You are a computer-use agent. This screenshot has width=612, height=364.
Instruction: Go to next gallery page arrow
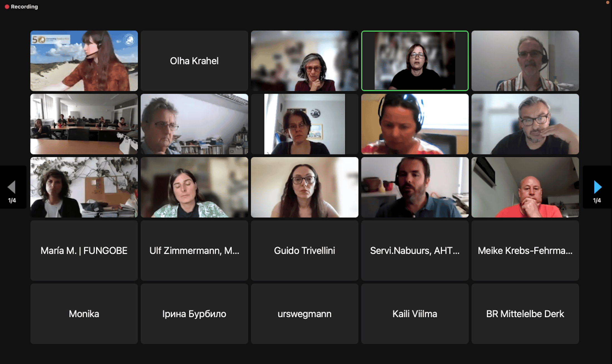pos(598,187)
